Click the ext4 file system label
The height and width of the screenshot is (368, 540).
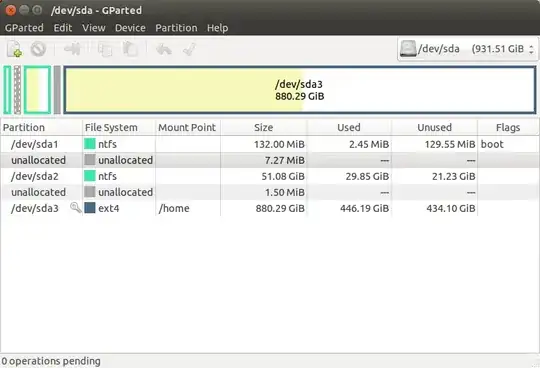tap(108, 208)
